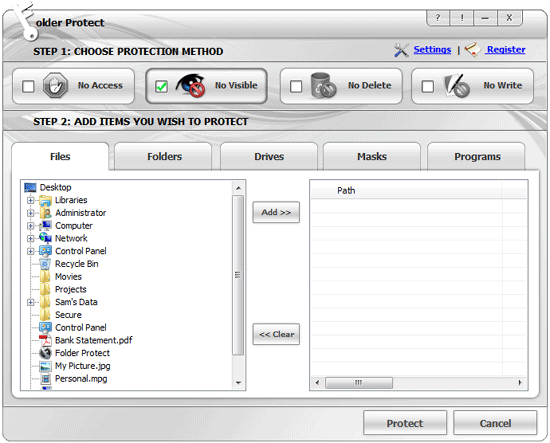This screenshot has height=443, width=550.
Task: Click the Secure folder icon
Action: 45,315
